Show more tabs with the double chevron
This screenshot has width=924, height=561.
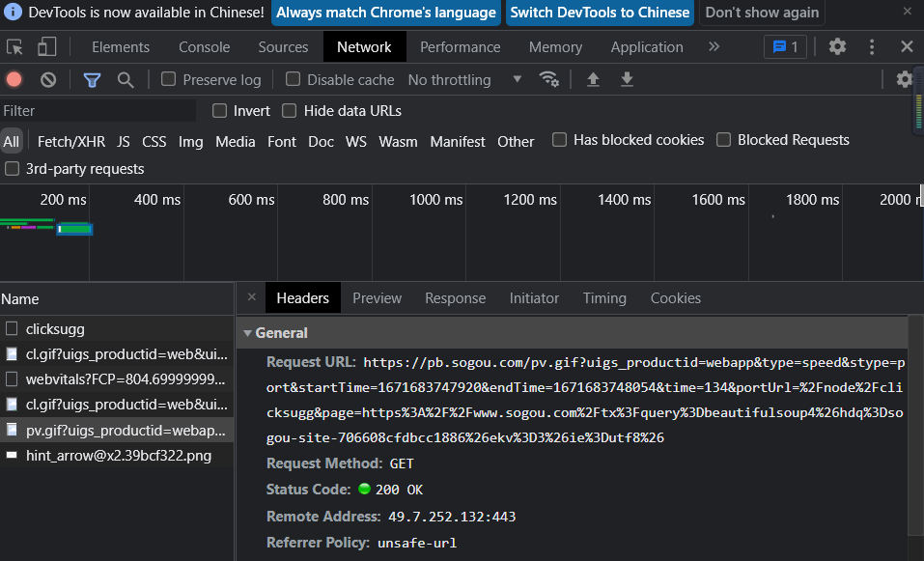[714, 46]
